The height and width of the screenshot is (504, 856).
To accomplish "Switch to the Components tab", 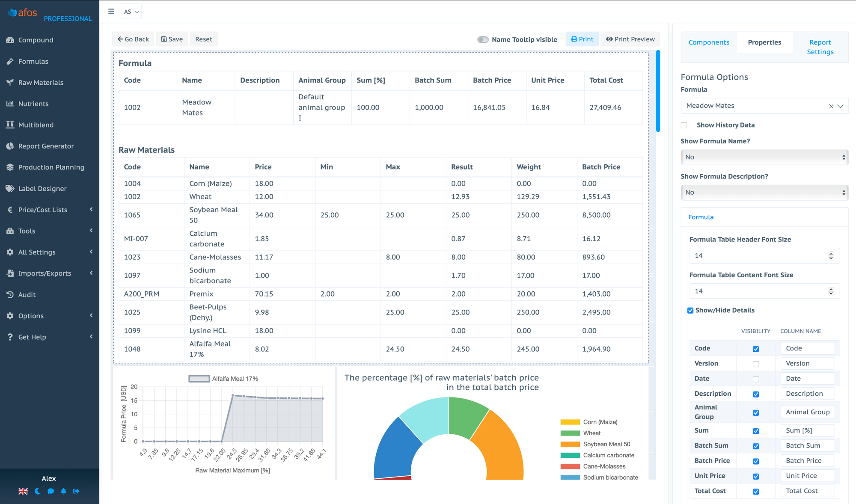I will click(709, 42).
